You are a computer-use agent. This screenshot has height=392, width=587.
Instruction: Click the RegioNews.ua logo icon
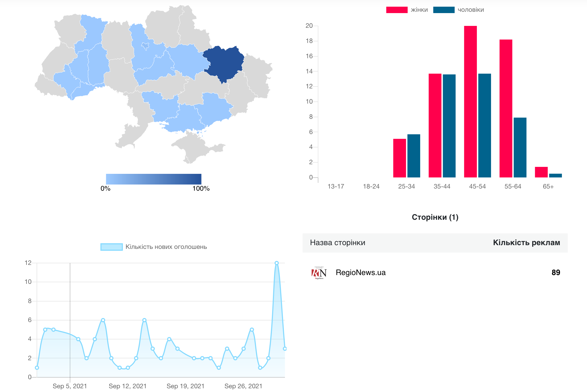[x=319, y=273]
